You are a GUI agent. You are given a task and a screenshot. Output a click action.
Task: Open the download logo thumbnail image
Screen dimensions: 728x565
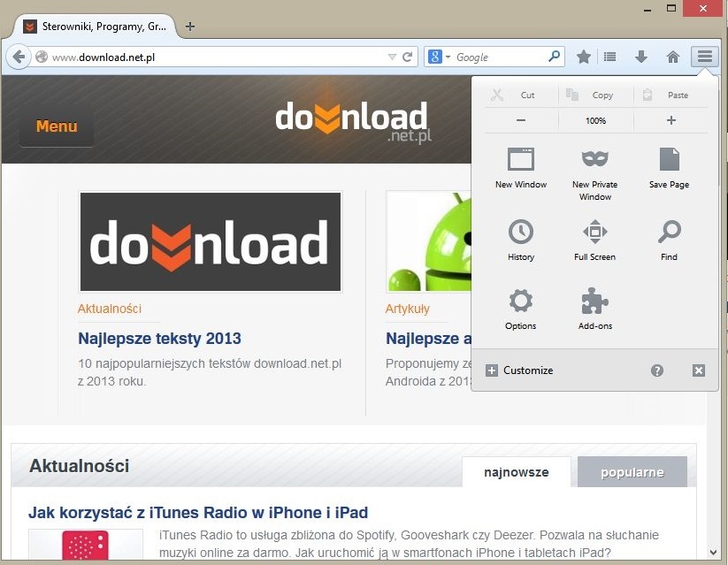click(x=211, y=242)
